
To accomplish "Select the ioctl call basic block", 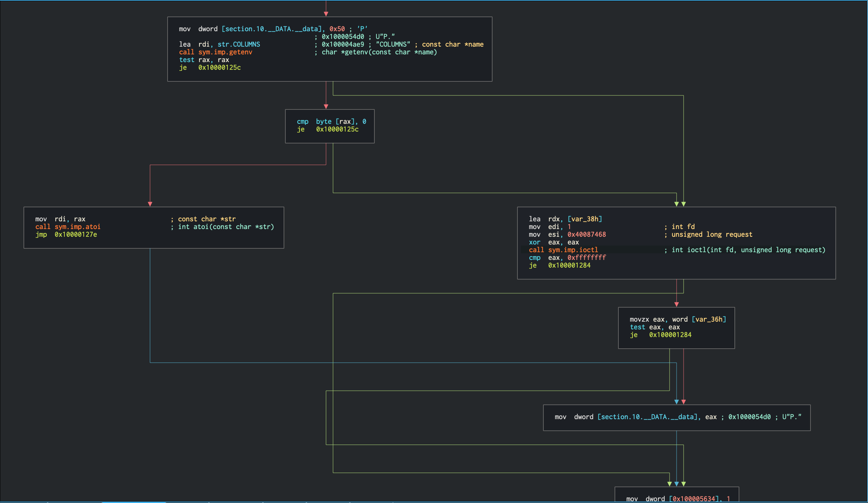I will coord(676,243).
